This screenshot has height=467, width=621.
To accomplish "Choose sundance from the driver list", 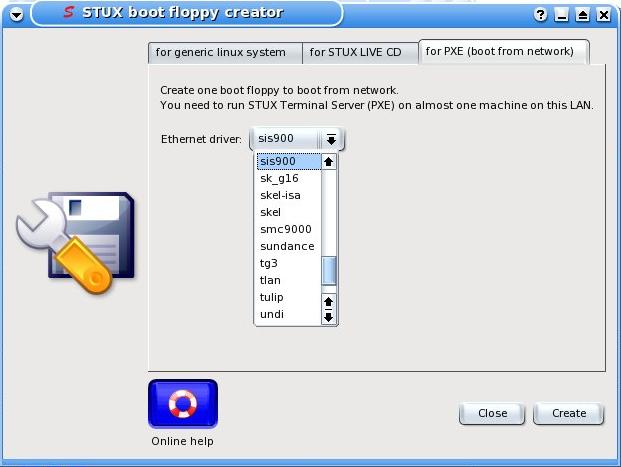I will [x=289, y=246].
